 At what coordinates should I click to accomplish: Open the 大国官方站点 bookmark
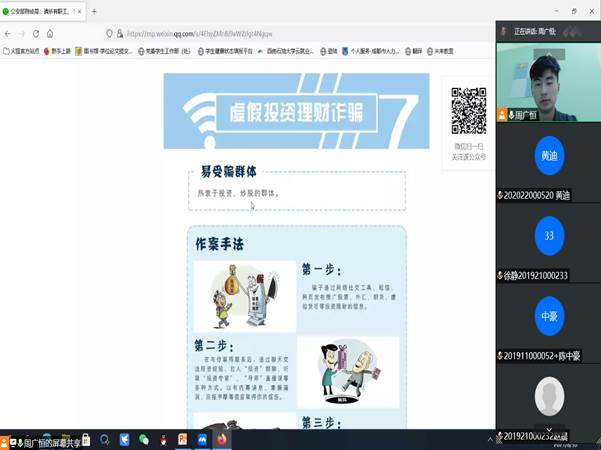[22, 51]
